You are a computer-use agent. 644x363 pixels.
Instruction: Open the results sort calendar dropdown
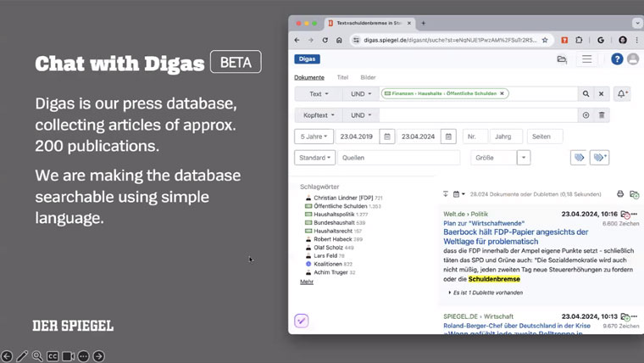[458, 194]
